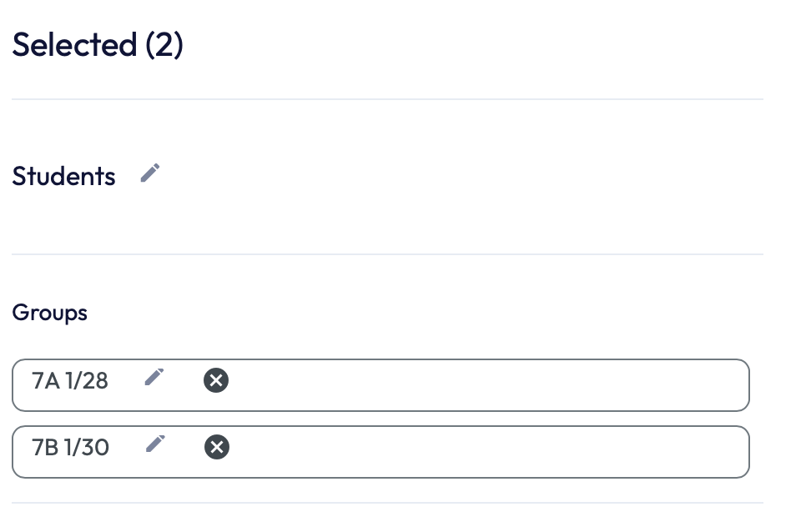The image size is (806, 532).
Task: Click the Selected (2) heading
Action: (98, 44)
